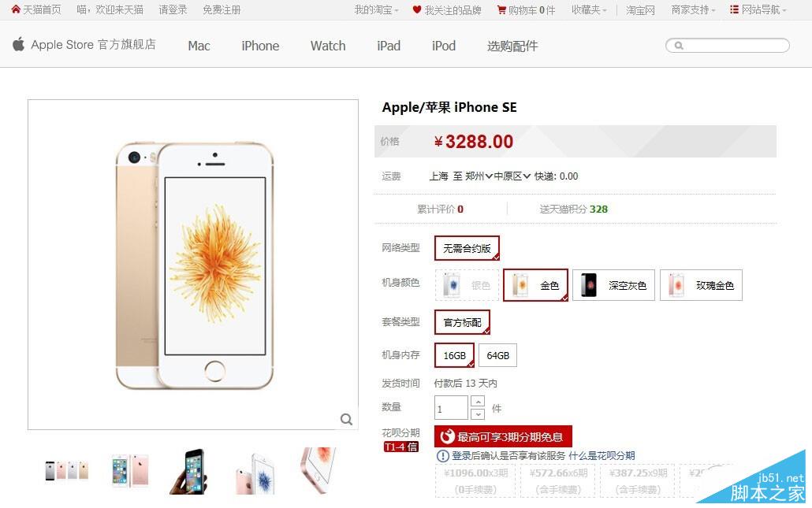Expand the 中原区 district dropdown
This screenshot has width=812, height=508.
[512, 176]
